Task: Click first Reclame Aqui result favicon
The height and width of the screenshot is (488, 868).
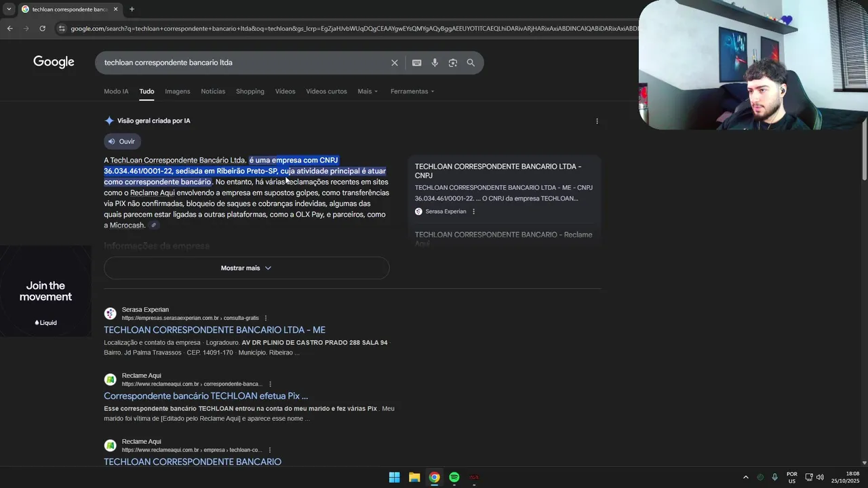Action: [110, 380]
